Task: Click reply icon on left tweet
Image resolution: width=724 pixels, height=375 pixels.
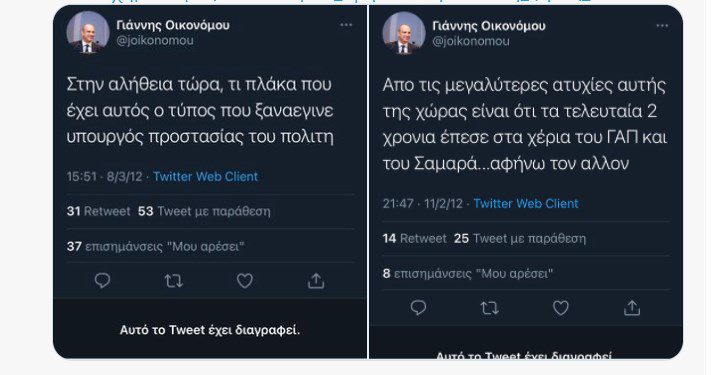Action: point(102,281)
